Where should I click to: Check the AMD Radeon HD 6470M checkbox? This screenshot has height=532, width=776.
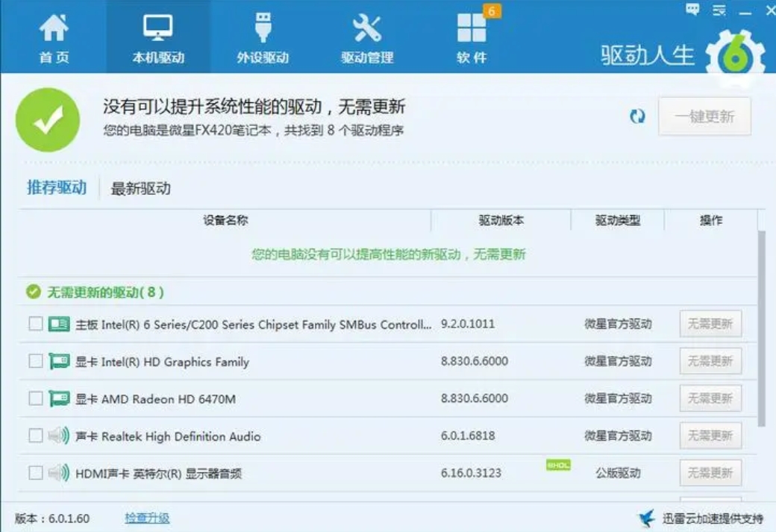[x=36, y=398]
